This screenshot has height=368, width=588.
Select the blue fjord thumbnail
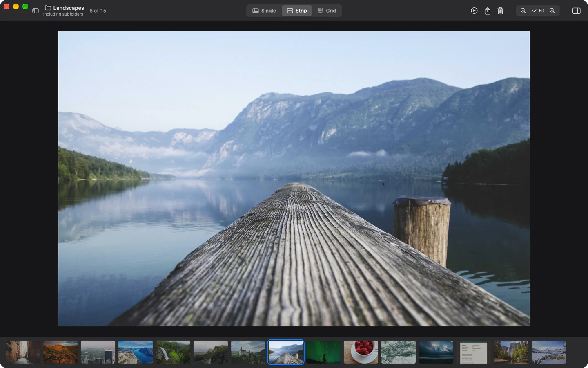136,352
